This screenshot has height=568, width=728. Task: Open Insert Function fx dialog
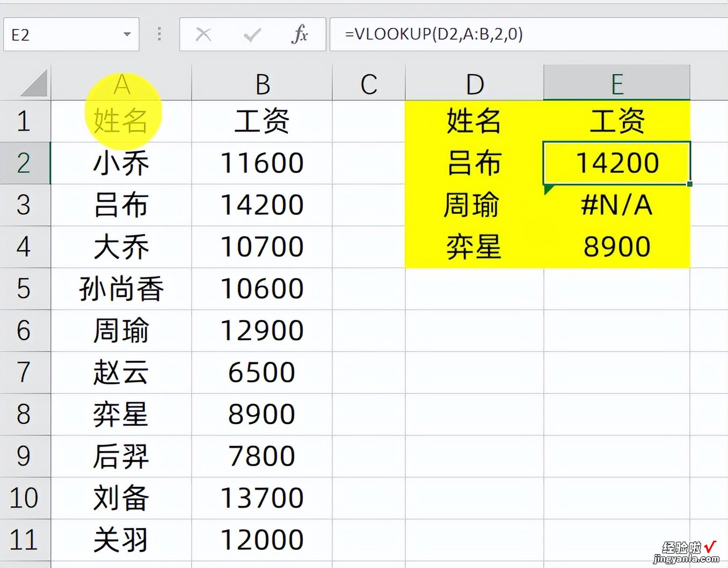coord(300,34)
